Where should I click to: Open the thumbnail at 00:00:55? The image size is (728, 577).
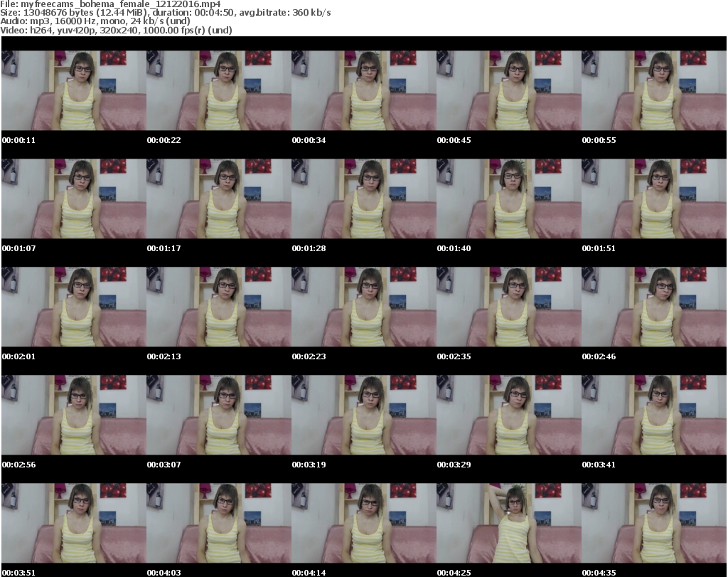pyautogui.click(x=654, y=90)
